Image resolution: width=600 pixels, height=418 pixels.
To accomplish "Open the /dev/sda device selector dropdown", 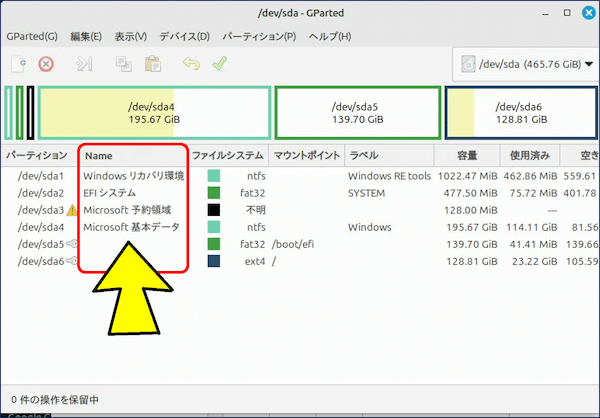I will (x=523, y=64).
